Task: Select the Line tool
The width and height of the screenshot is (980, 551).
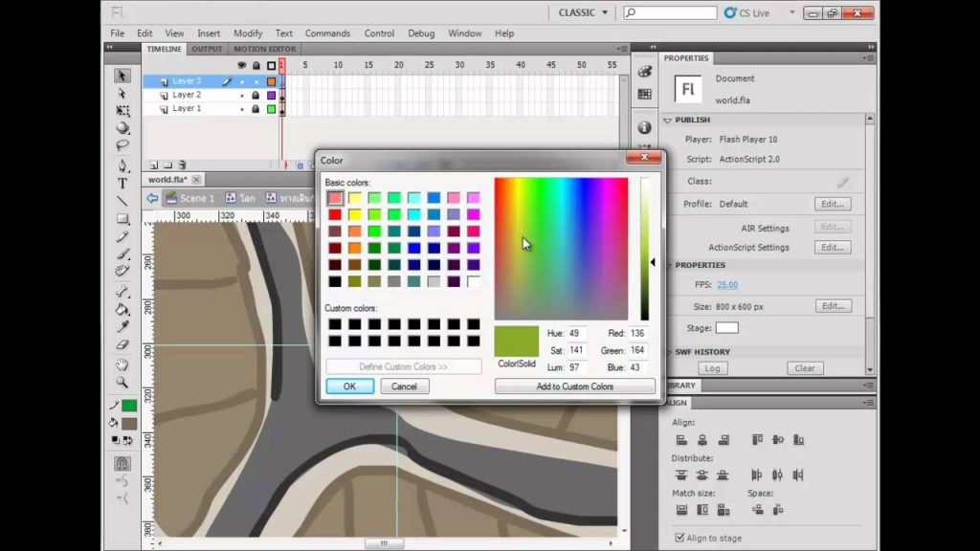Action: coord(122,201)
